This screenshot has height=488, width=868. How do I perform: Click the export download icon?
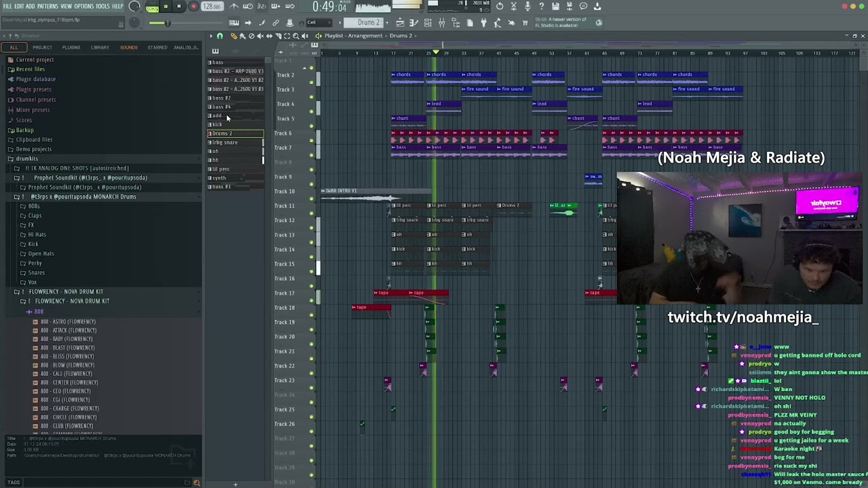pyautogui.click(x=597, y=7)
